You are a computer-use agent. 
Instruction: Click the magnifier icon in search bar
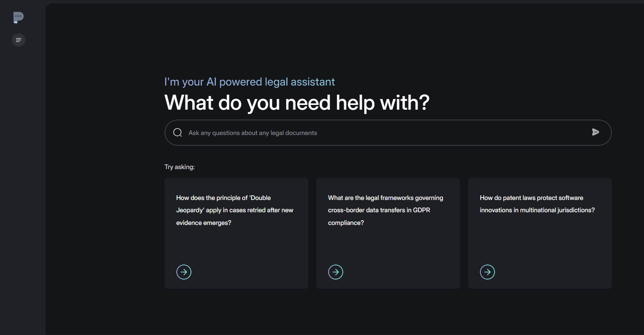coord(178,133)
